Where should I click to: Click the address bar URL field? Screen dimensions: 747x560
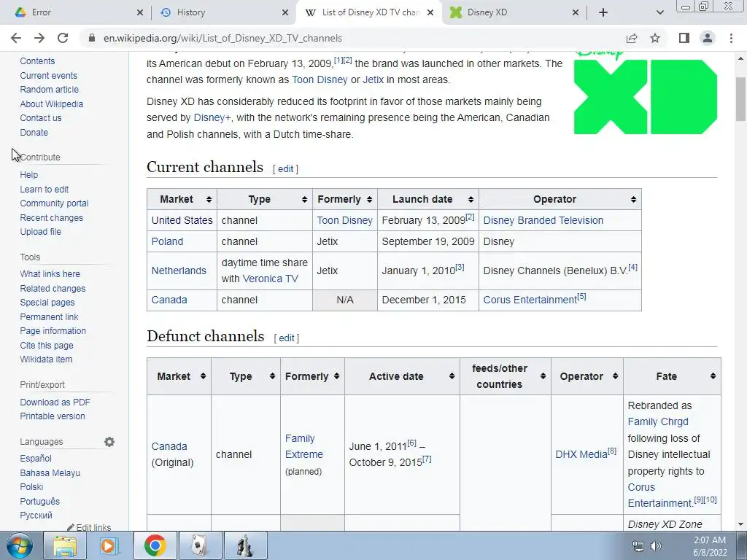pos(352,38)
